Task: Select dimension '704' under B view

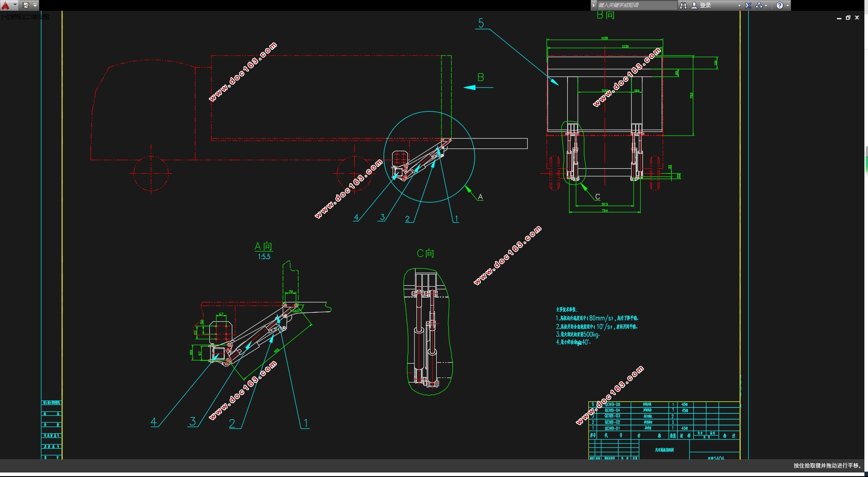Action: click(x=605, y=211)
